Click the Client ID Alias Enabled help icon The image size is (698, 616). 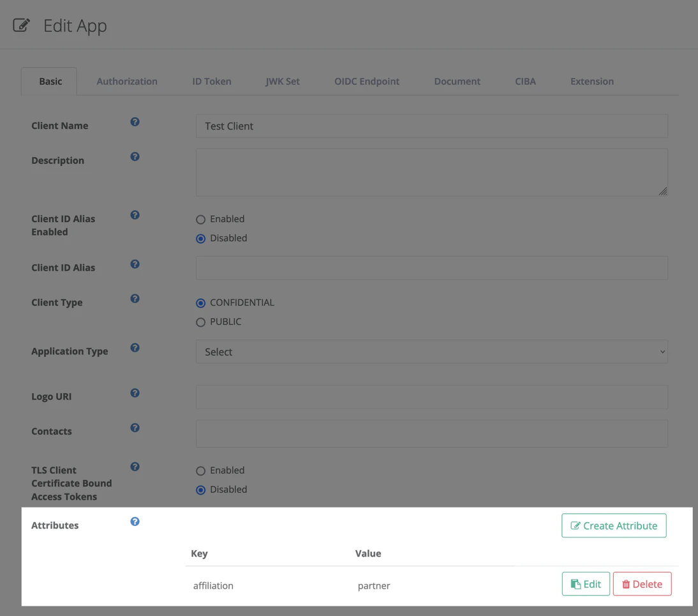[135, 215]
